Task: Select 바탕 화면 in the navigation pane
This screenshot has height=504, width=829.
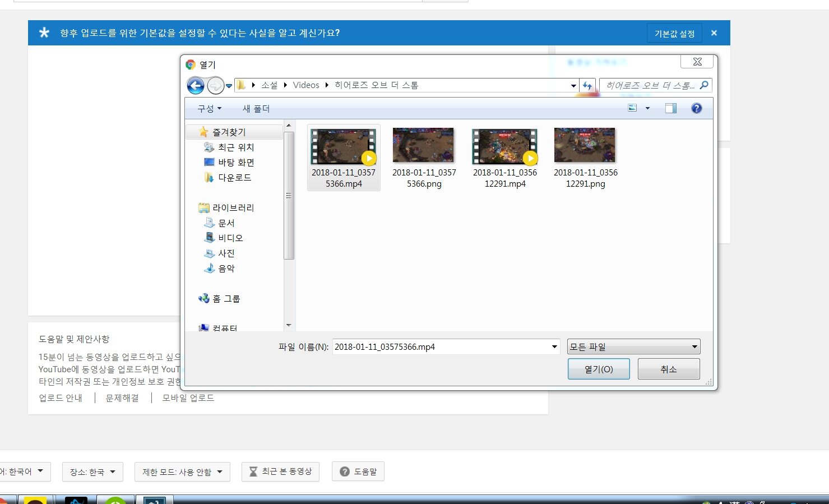Action: [x=236, y=162]
